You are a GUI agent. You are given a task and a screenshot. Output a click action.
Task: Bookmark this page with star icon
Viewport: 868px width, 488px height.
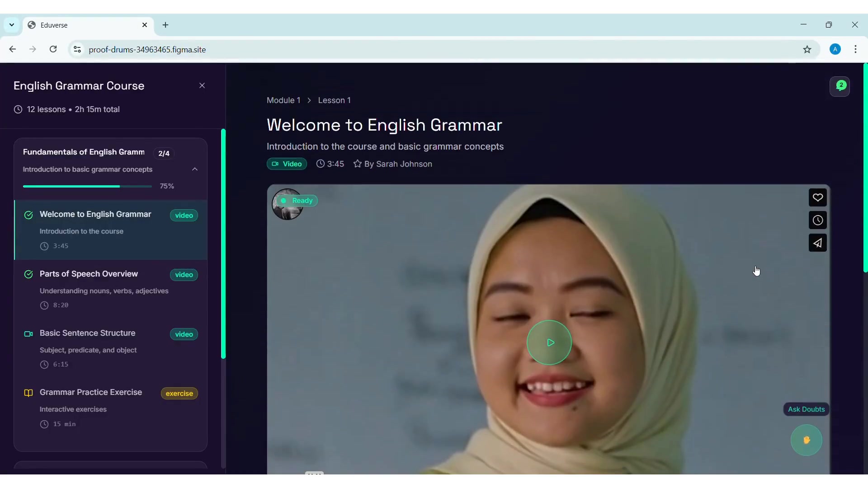(807, 50)
